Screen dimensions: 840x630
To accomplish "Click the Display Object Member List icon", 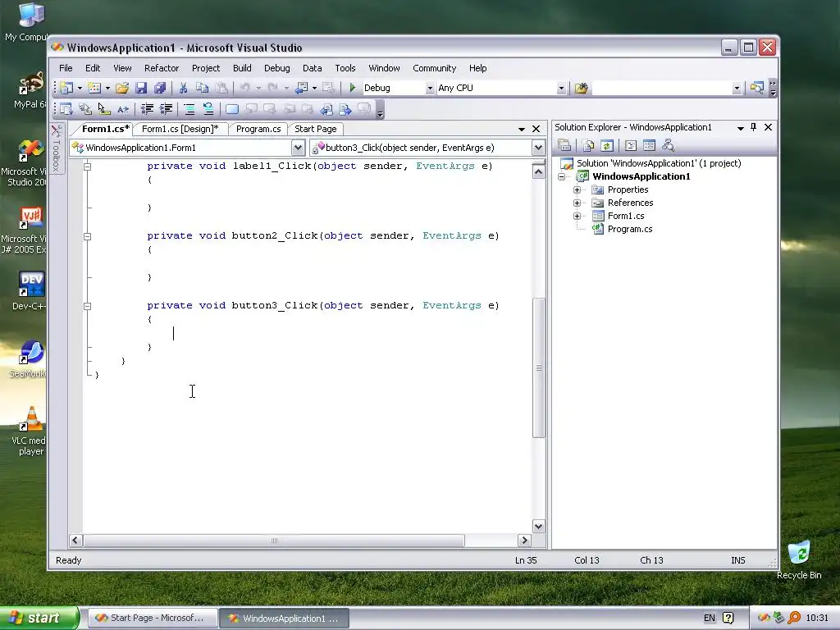I will [66, 109].
